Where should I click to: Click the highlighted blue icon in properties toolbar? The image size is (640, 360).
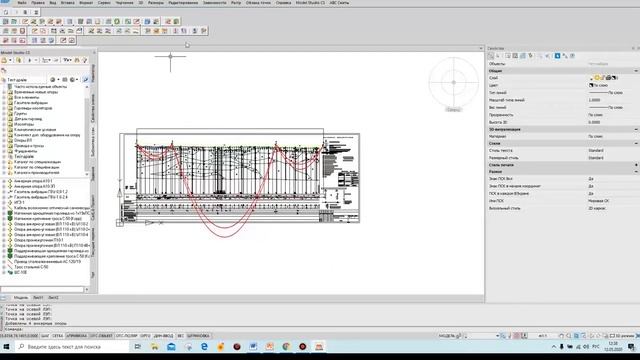coord(557,56)
